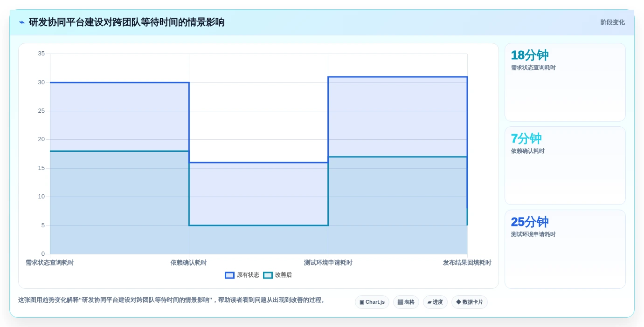Click the 18分钟 value text
This screenshot has width=644, height=327.
[530, 55]
